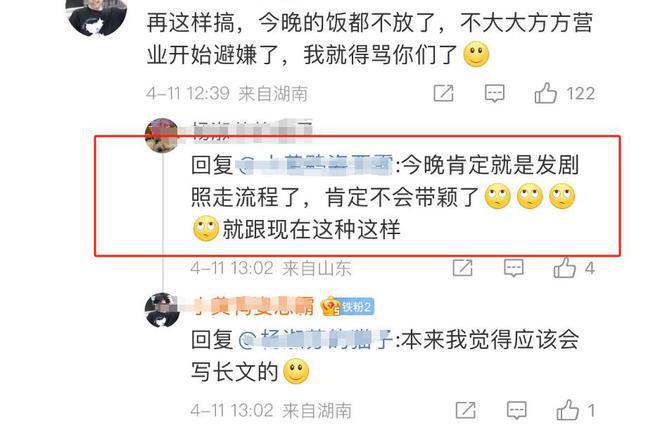Viewport: 660px width, 440px height.
Task: Tap the 4-11 13:02 来自山东 timestamp
Action: coord(271,268)
